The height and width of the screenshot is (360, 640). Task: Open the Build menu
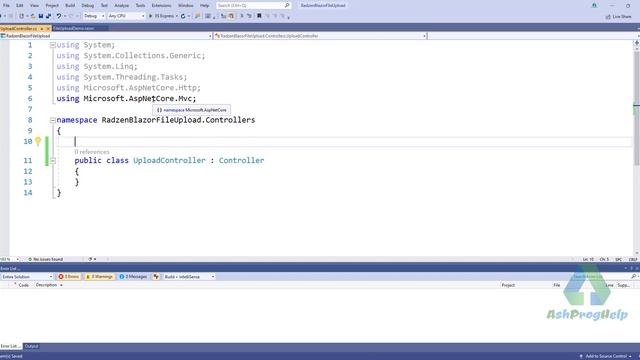point(70,5)
